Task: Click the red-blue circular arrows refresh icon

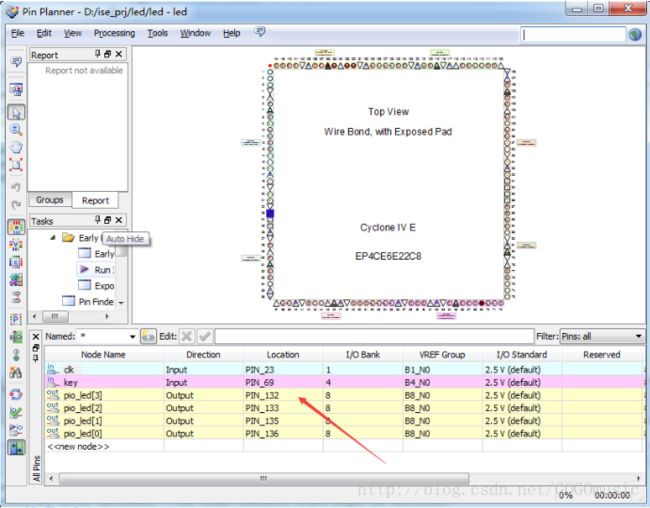Action: [x=16, y=394]
